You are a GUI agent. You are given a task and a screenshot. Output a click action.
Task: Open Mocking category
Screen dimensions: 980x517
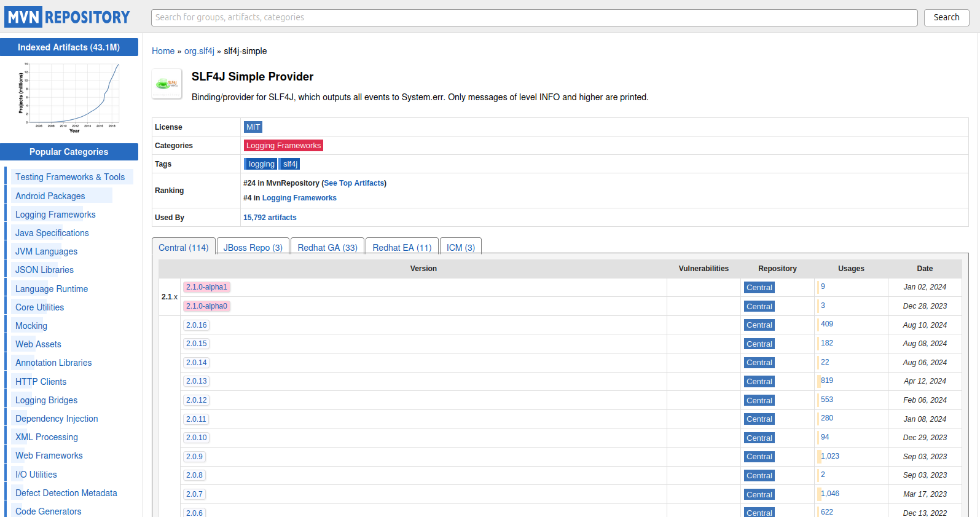31,326
